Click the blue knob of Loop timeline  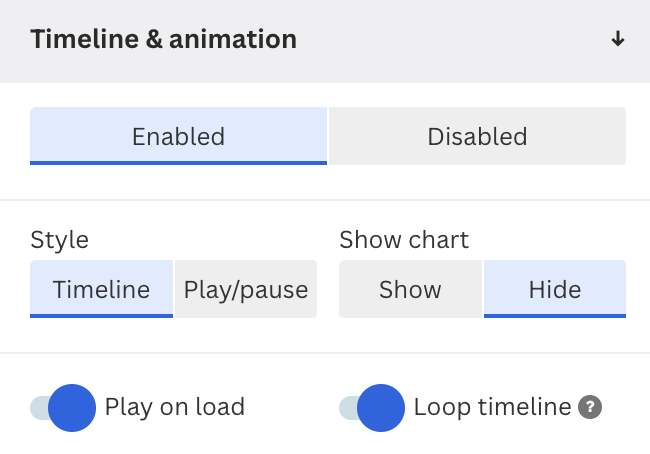pos(381,408)
